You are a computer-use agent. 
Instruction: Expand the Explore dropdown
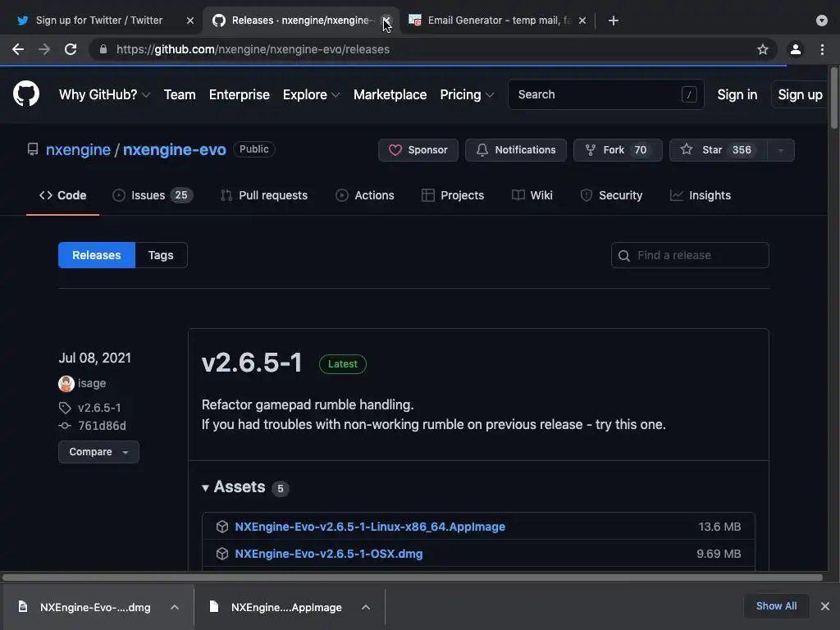(311, 95)
